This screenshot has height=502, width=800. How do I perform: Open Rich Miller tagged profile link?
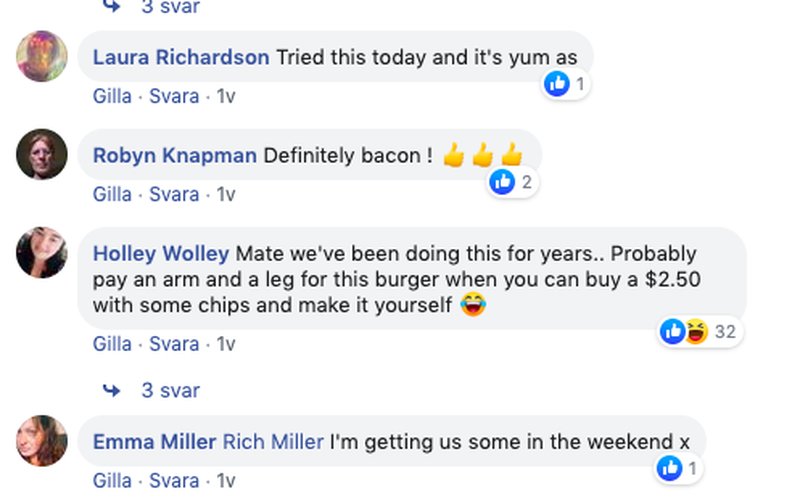(272, 441)
